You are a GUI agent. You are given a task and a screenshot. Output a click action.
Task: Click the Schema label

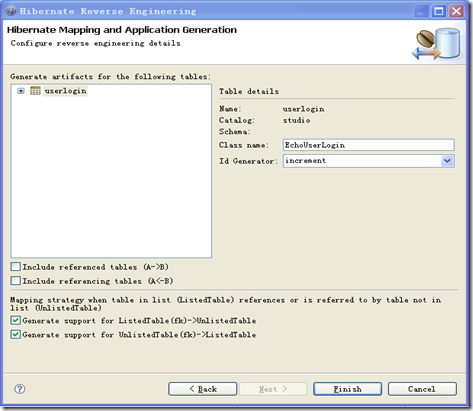pyautogui.click(x=234, y=132)
